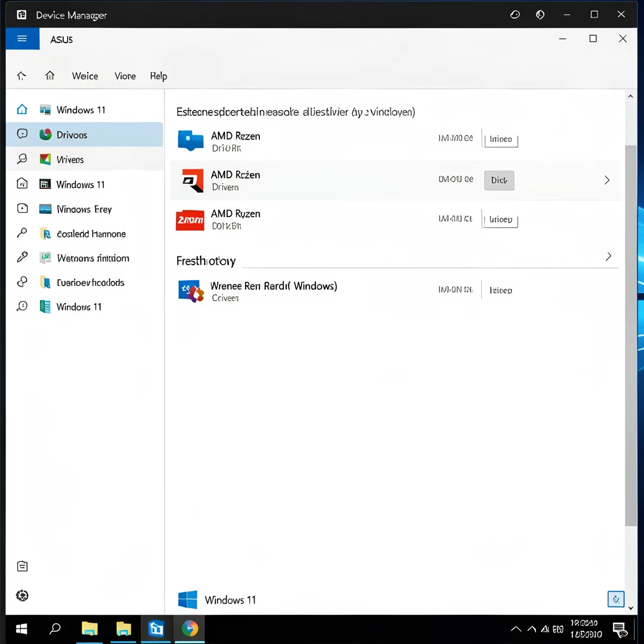
Task: Expand the AMD Rczen row chevron
Action: point(607,180)
